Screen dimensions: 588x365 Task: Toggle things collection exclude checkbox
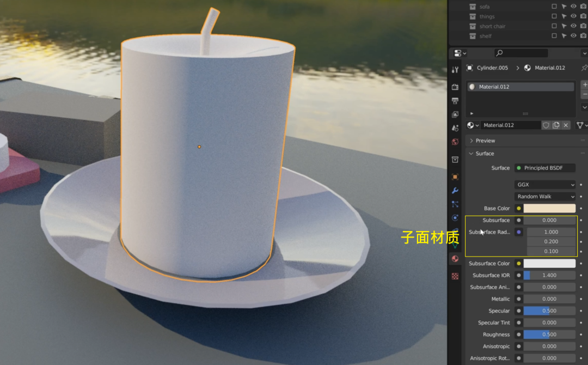pyautogui.click(x=554, y=16)
